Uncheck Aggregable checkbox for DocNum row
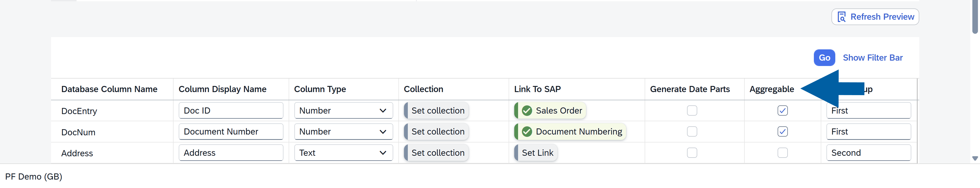Screen dimensions: 980x188 (x=782, y=131)
